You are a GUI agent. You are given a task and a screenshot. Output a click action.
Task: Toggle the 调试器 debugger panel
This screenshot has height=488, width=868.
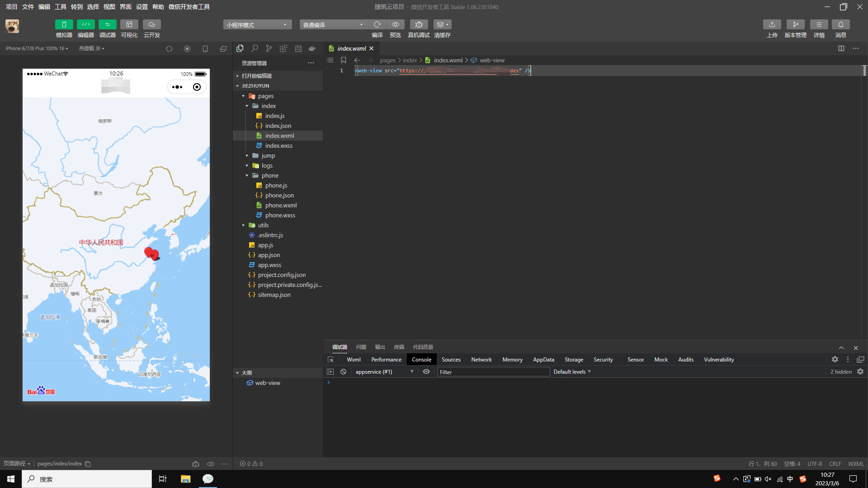point(107,24)
